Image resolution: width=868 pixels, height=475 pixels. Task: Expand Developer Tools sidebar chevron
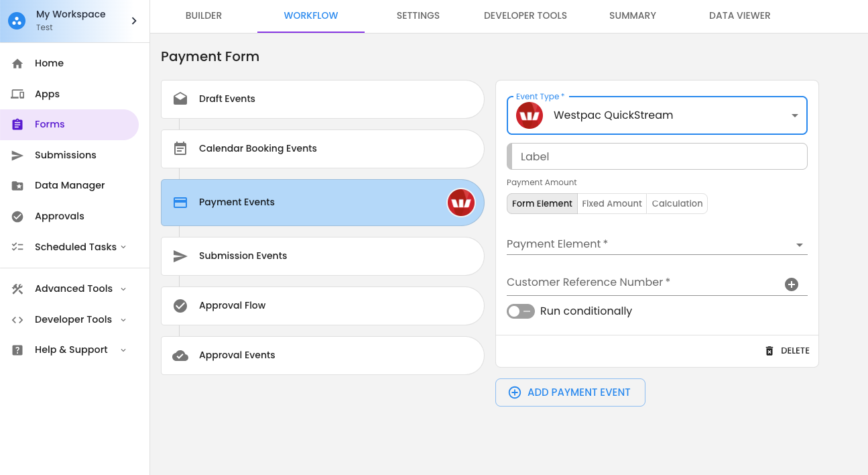pyautogui.click(x=123, y=319)
